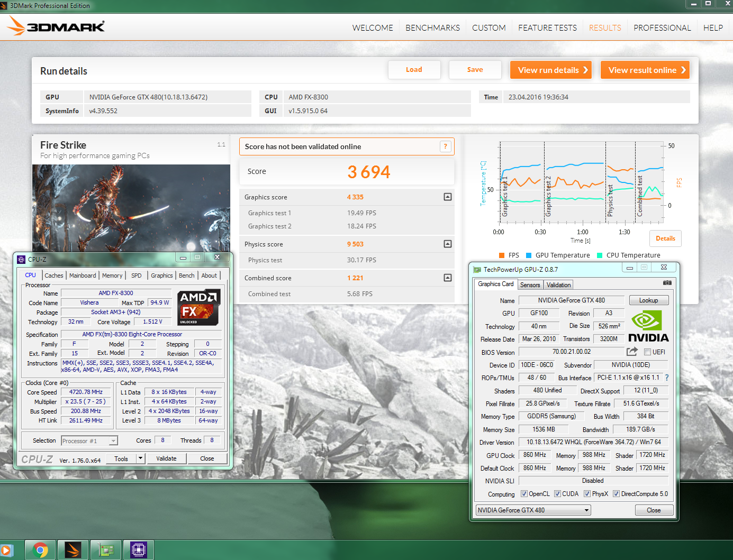The width and height of the screenshot is (733, 560).
Task: Click the BIOS Version field in GPU-Z
Action: click(572, 352)
